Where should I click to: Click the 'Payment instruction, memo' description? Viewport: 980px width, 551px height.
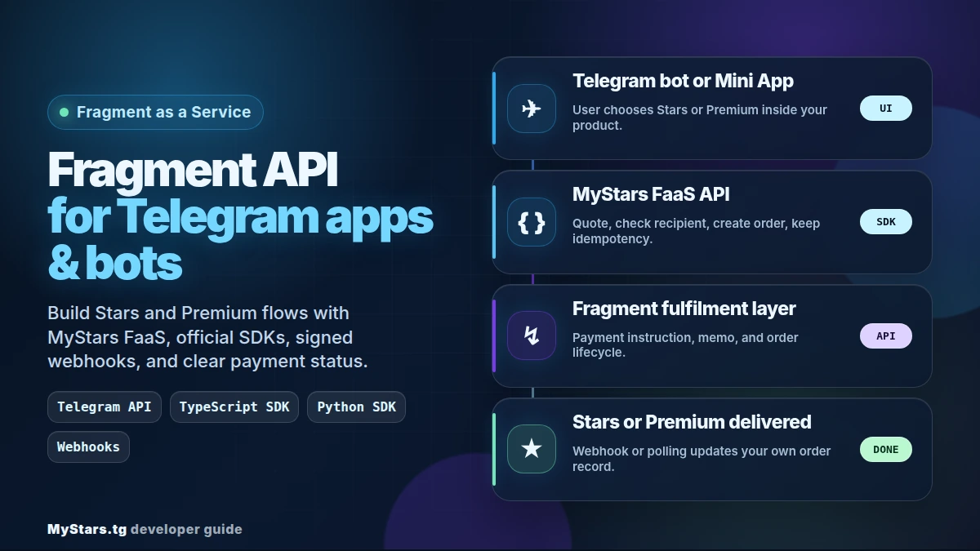point(685,344)
